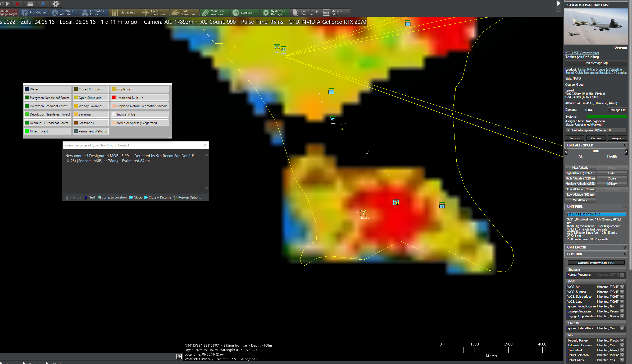Expand the Refueling queue disclosure arrow
This screenshot has height=364, width=632.
pos(568,130)
